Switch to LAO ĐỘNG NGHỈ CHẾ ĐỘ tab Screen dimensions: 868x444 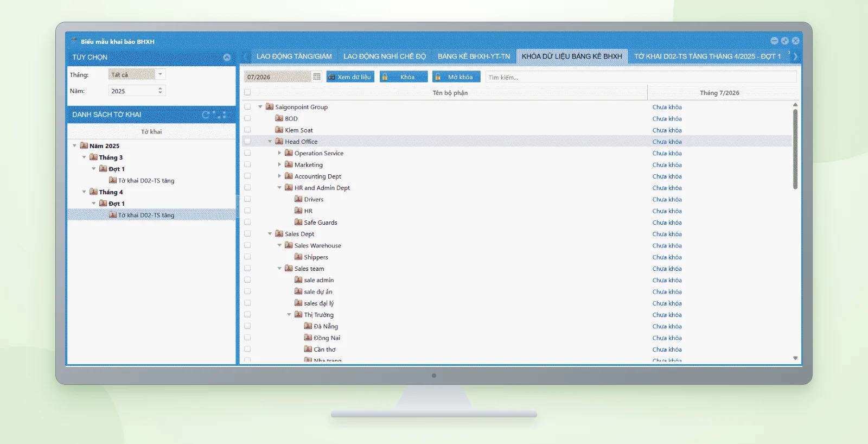(385, 56)
